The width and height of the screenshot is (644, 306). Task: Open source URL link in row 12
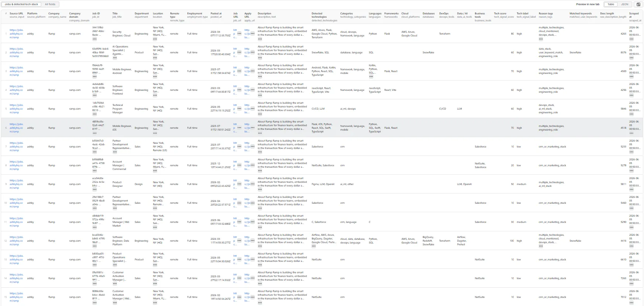coord(16,241)
